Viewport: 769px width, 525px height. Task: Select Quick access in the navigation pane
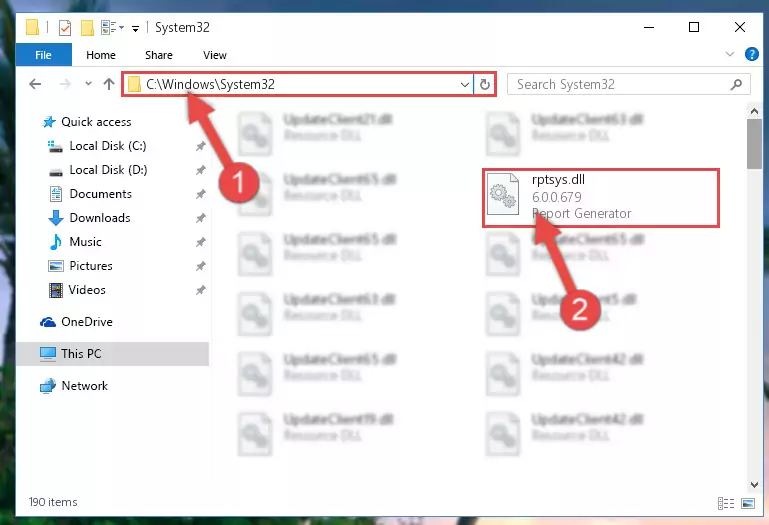click(96, 122)
